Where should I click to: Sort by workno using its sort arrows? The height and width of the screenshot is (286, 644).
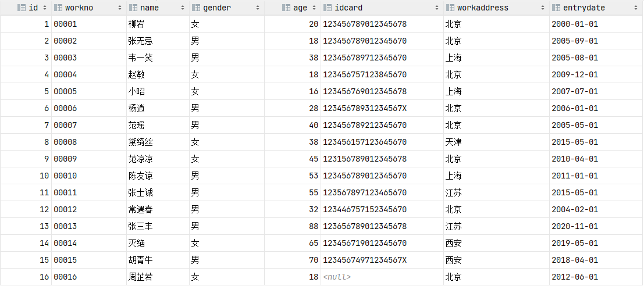click(120, 8)
